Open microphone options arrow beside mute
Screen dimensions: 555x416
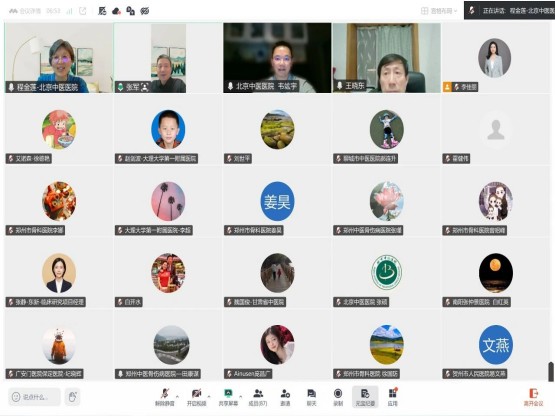pos(177,397)
